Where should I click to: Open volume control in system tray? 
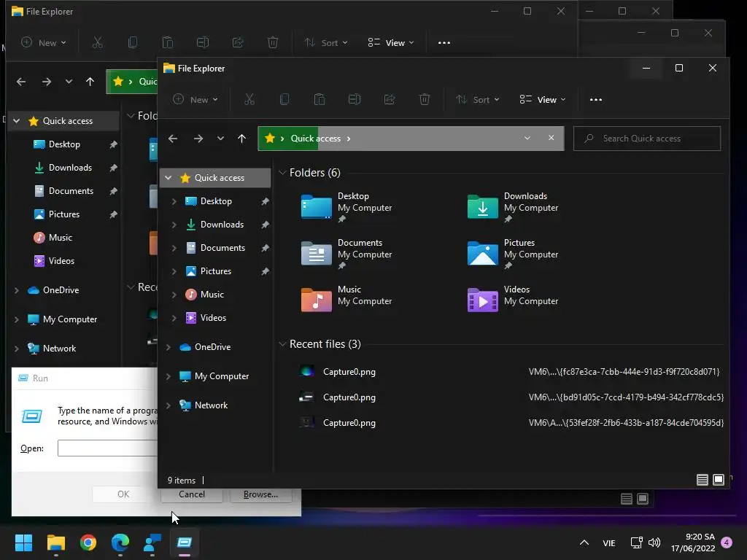tap(654, 542)
